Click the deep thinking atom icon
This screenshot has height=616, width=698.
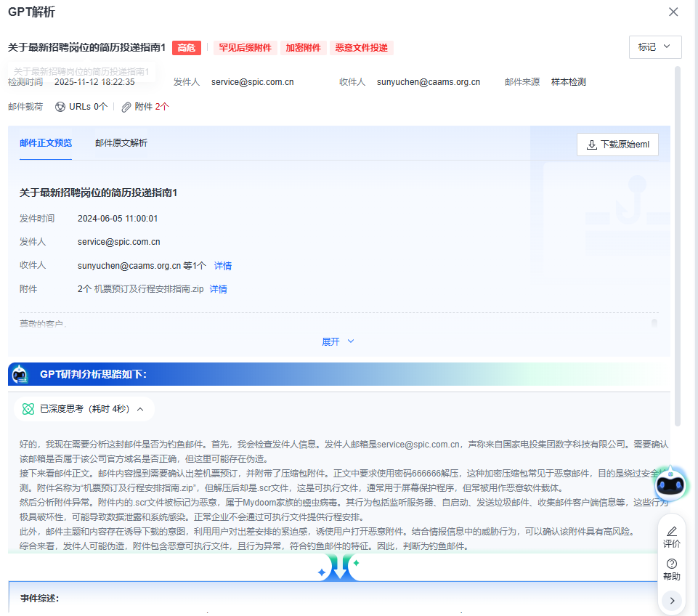[x=28, y=409]
